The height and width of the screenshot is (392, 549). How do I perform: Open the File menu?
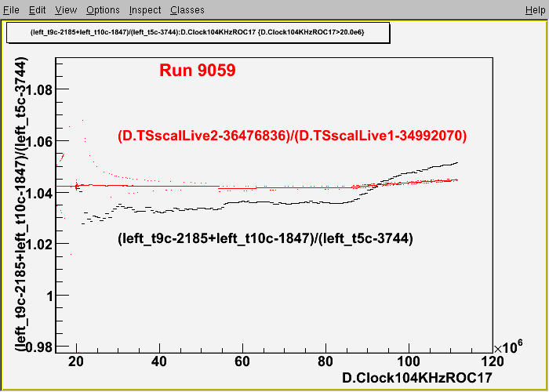(11, 10)
